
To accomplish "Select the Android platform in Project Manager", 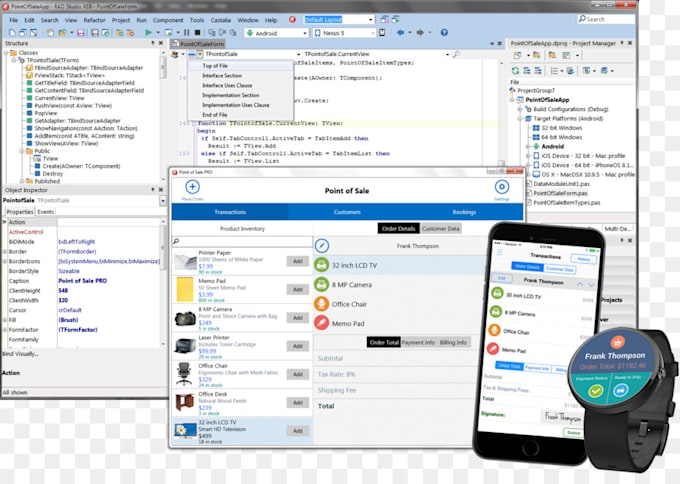I will point(552,146).
